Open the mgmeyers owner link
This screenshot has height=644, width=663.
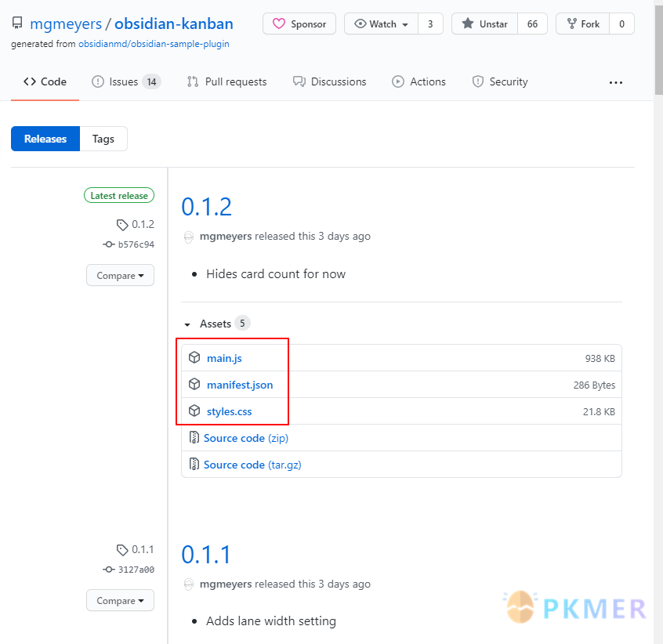pyautogui.click(x=66, y=24)
